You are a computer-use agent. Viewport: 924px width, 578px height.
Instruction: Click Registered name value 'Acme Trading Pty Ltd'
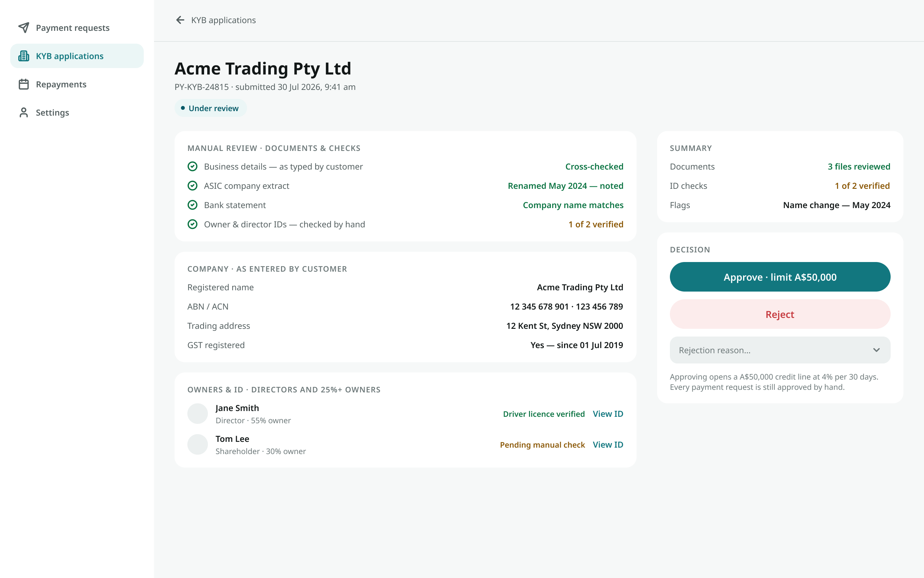pyautogui.click(x=580, y=287)
